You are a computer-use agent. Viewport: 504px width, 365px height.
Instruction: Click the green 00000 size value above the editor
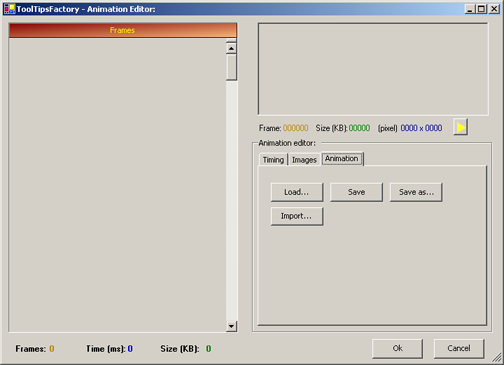[359, 128]
